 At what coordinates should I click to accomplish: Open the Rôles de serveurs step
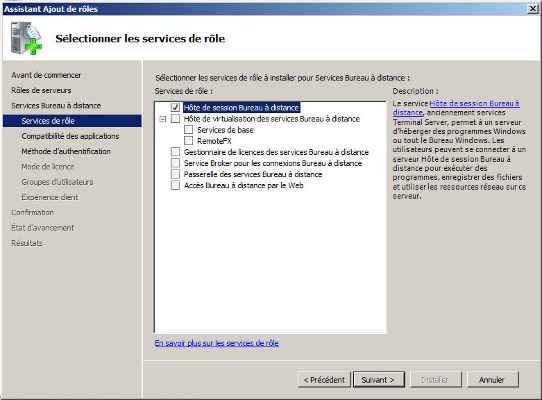(x=41, y=90)
